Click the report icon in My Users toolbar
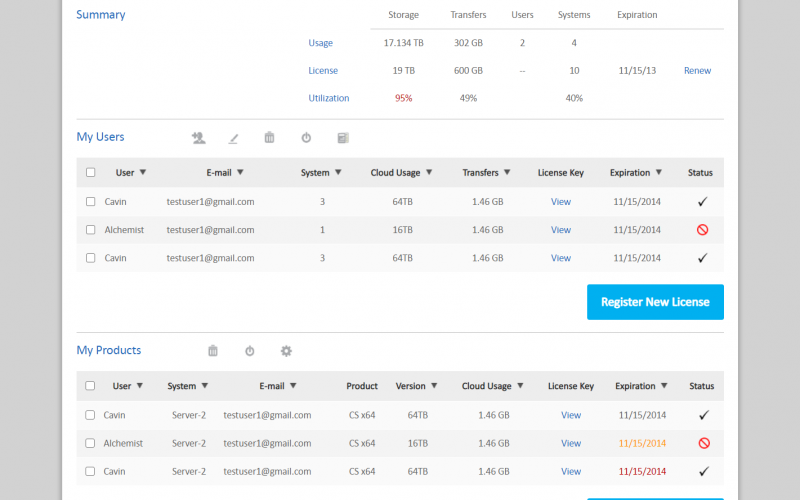800x500 pixels. pyautogui.click(x=343, y=138)
